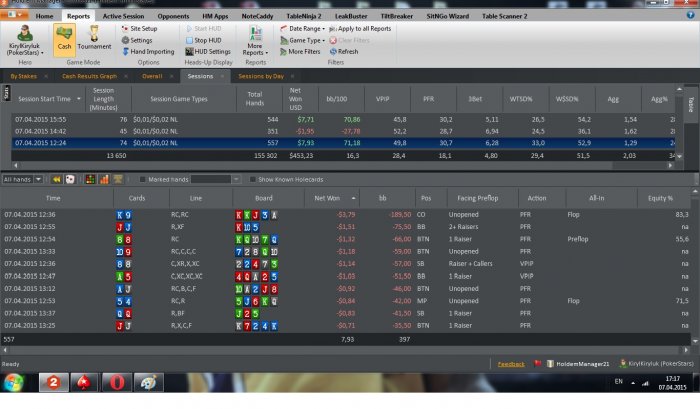Click sessions grid horizontal scrollbar
This screenshot has width=700, height=409.
tap(343, 165)
